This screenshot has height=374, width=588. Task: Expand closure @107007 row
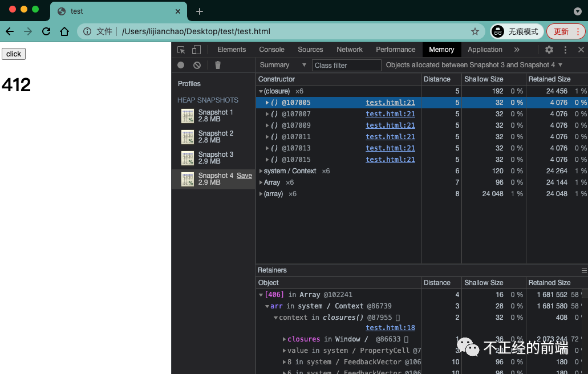pyautogui.click(x=267, y=114)
